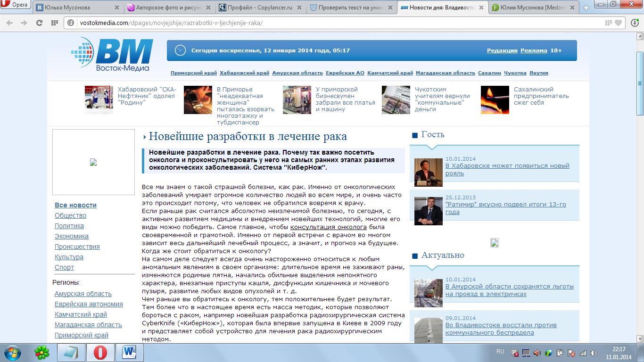Viewport: 644px width, 362px height.
Task: Click the Speed Dial grid icon in address bar
Action: [608, 22]
